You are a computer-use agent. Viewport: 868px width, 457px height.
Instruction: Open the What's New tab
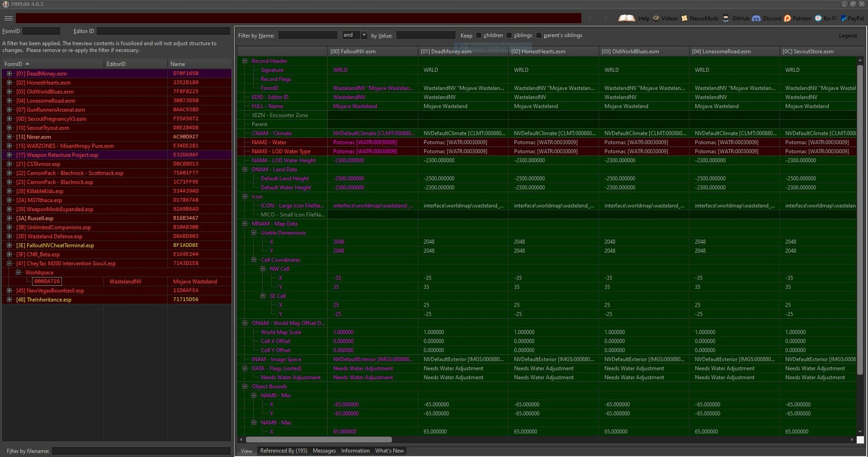(389, 451)
